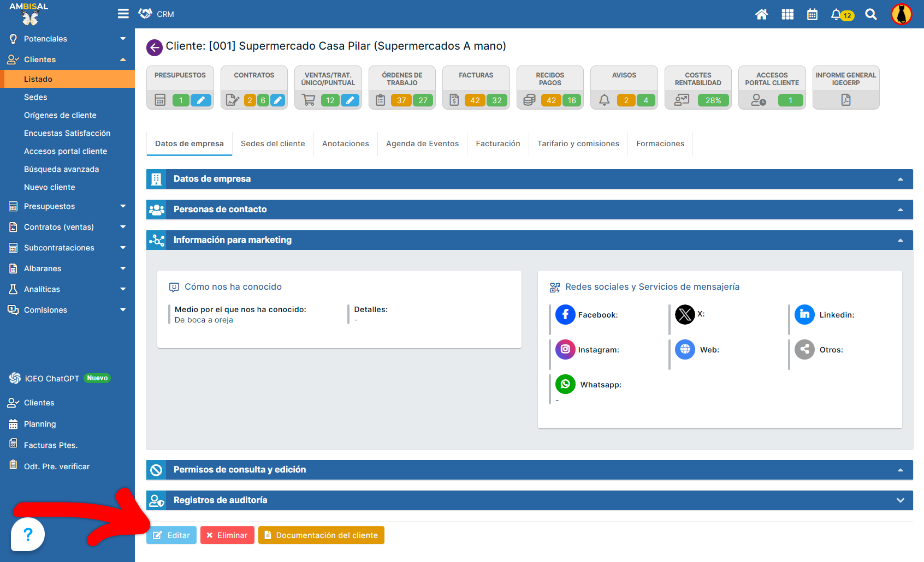Click the Editar button
The height and width of the screenshot is (562, 924).
pos(171,535)
